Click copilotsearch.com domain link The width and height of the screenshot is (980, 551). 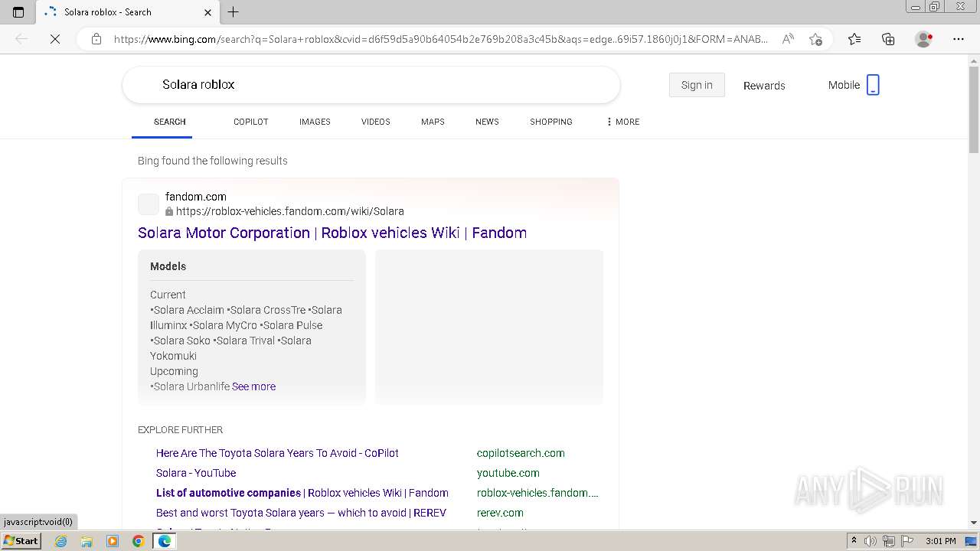coord(521,453)
